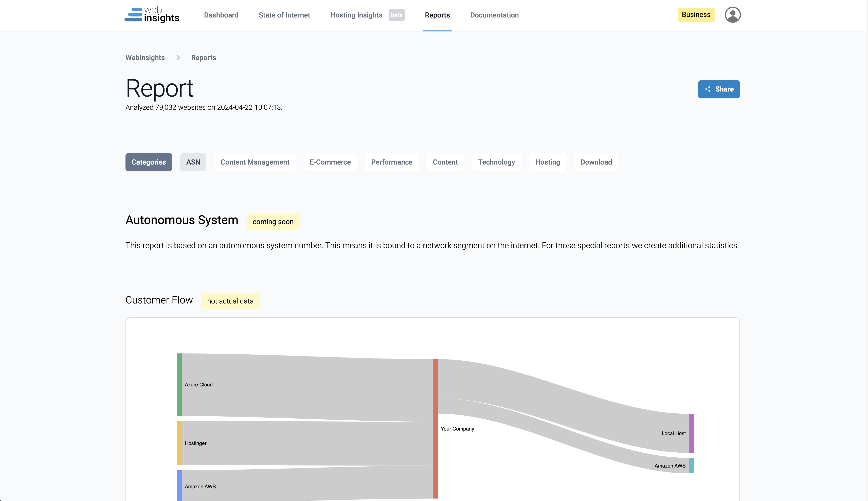868x501 pixels.
Task: Go to the Dashboard page
Action: 221,15
